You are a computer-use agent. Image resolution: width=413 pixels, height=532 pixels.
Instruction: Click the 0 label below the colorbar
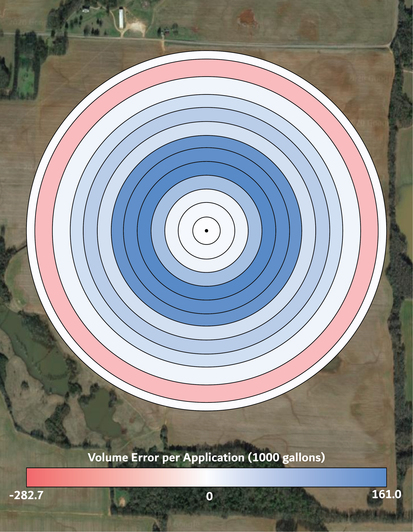(x=209, y=496)
